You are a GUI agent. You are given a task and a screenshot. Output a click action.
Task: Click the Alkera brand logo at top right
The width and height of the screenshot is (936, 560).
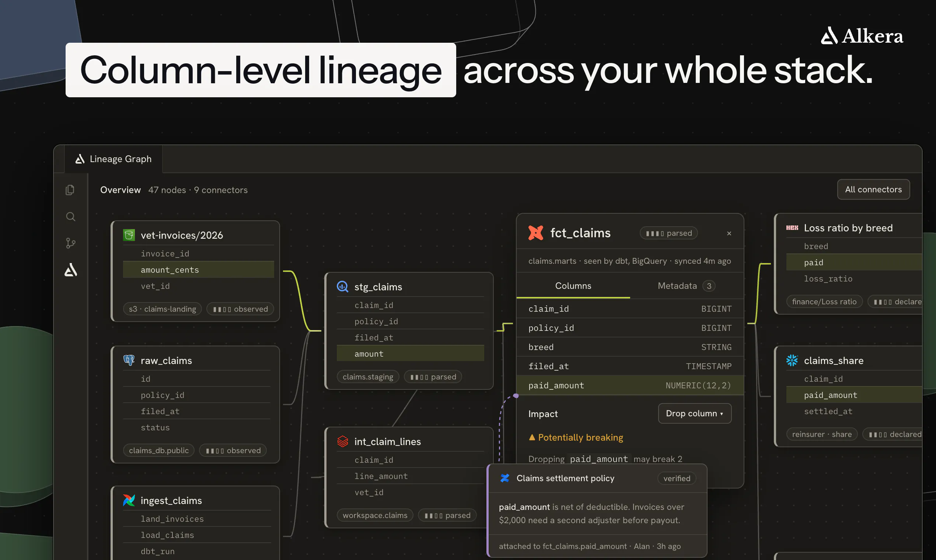coord(862,36)
